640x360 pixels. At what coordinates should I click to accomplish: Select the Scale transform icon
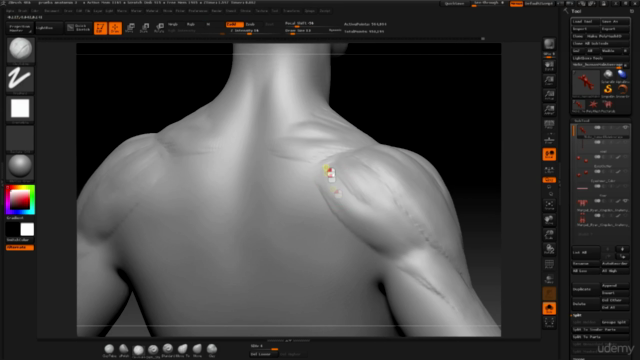pyautogui.click(x=144, y=28)
